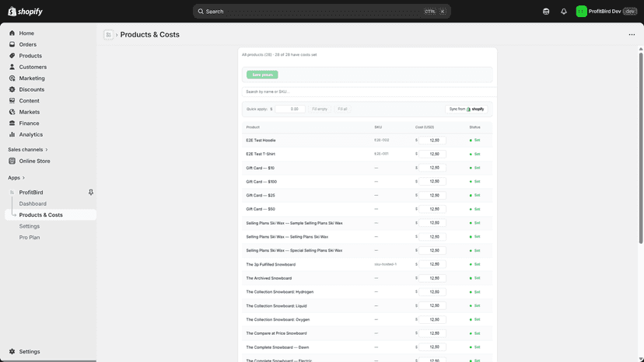Viewport: 644px width, 362px height.
Task: Click the sku-hosted-1 SKU cell
Action: pyautogui.click(x=385, y=264)
